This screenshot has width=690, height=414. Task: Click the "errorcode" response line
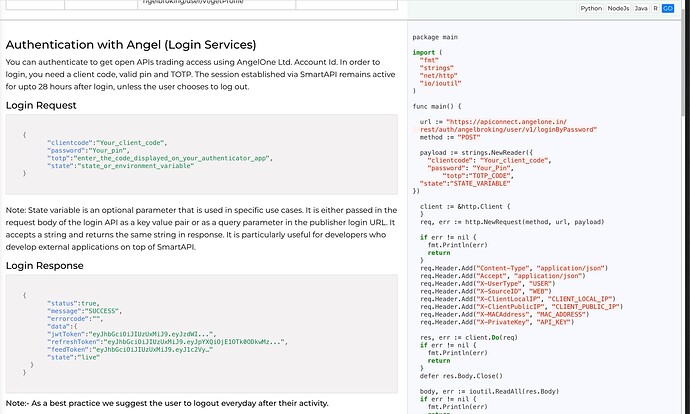[75, 319]
